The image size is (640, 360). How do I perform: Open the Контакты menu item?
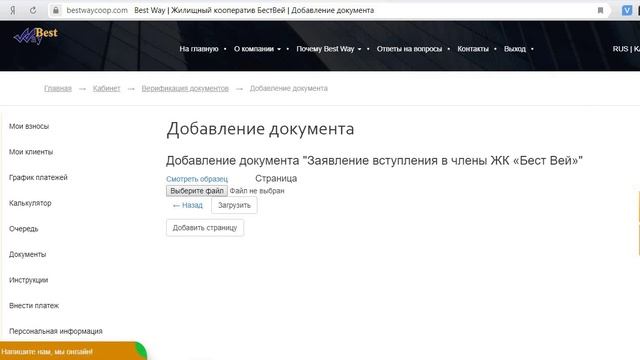click(473, 49)
